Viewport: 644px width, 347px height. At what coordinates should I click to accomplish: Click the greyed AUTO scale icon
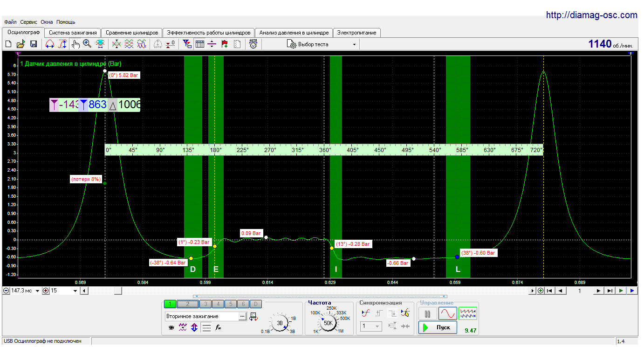click(x=158, y=44)
